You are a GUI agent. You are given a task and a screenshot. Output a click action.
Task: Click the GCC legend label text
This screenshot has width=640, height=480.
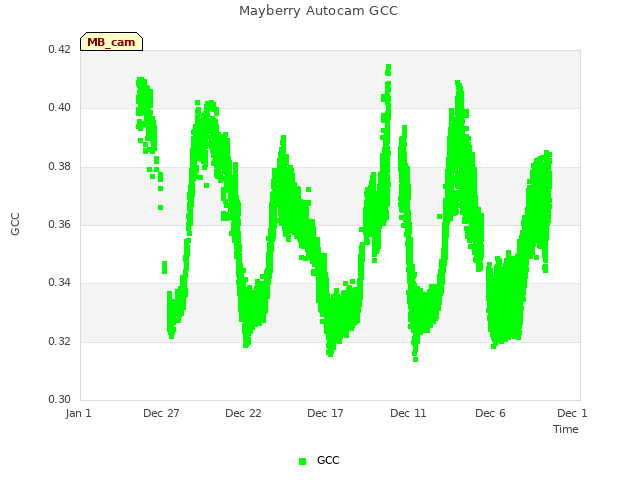pyautogui.click(x=328, y=460)
